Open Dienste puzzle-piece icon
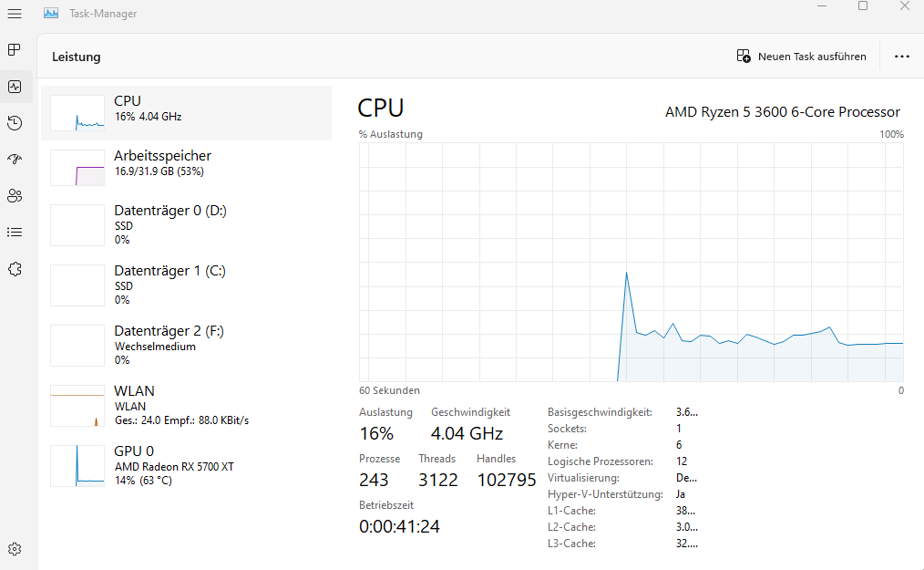The image size is (924, 570). coord(15,268)
